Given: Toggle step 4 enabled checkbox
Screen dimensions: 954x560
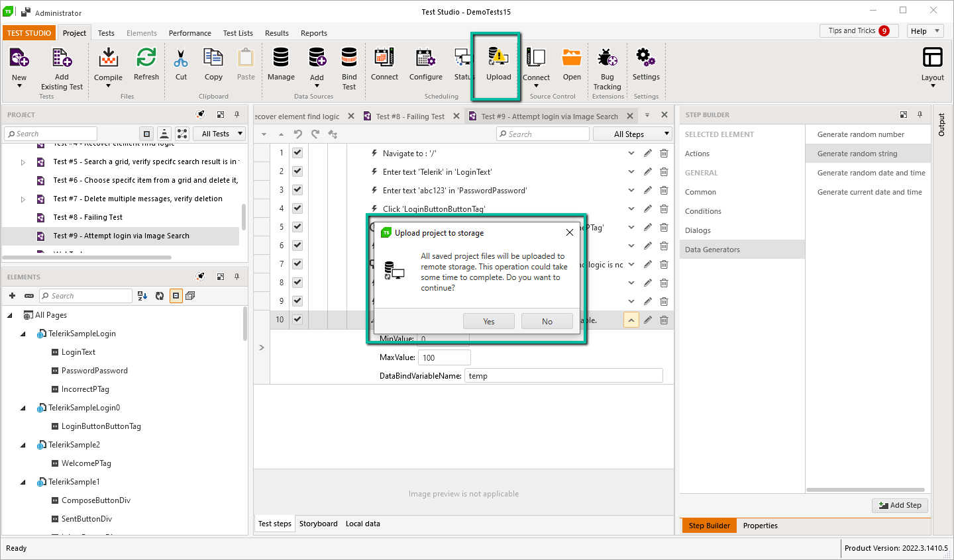Looking at the screenshot, I should 297,208.
